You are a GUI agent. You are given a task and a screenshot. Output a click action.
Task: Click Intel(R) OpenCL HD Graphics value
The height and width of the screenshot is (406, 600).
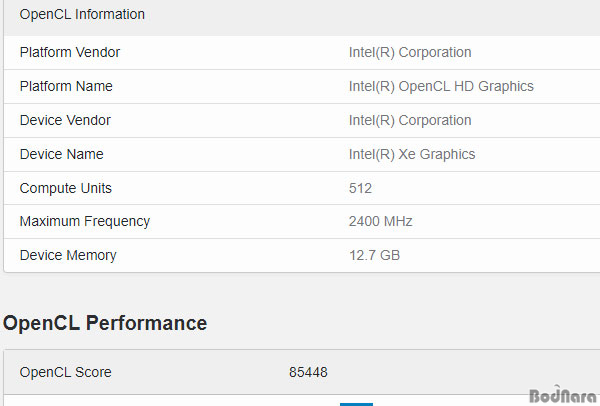(441, 86)
